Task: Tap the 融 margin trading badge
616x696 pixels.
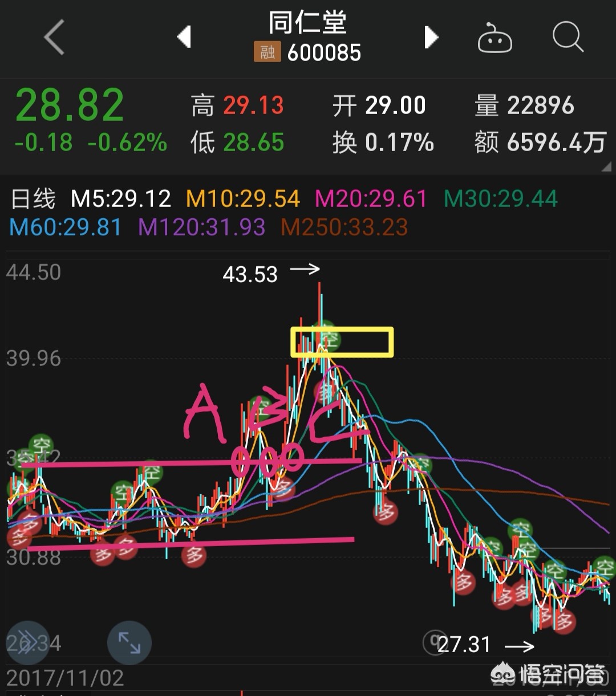Action: point(267,53)
